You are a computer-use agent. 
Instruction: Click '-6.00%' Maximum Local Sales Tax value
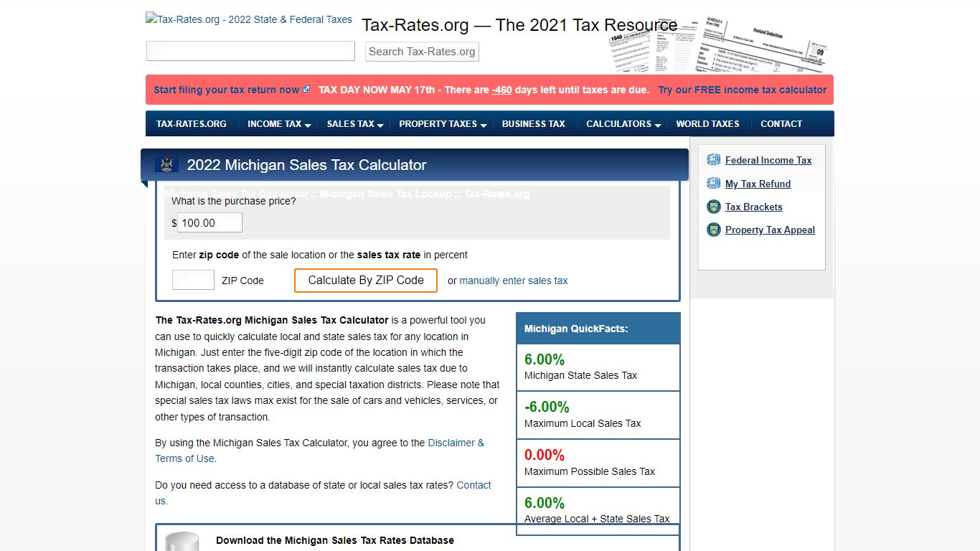point(547,407)
